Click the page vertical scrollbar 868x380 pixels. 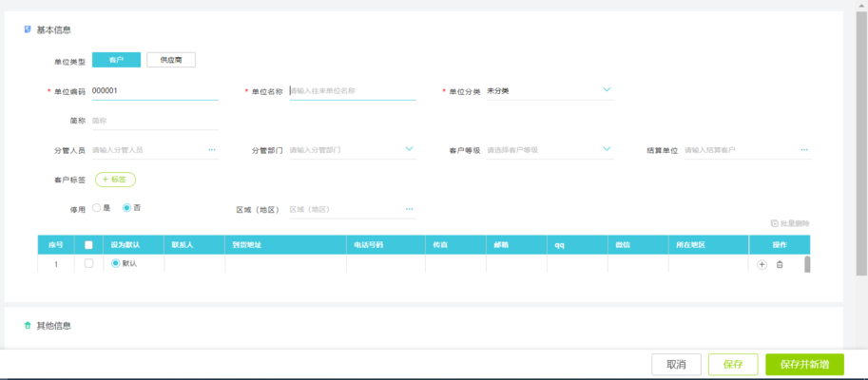coord(862,142)
